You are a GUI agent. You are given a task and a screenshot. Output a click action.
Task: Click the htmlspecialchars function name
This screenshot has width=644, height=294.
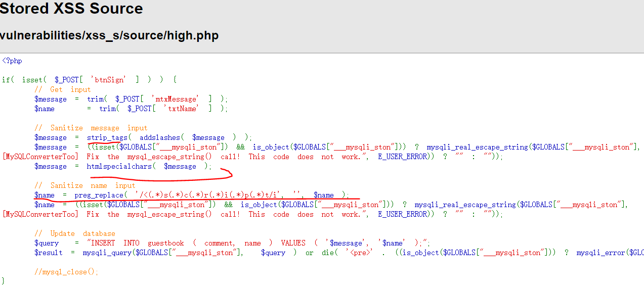(119, 166)
